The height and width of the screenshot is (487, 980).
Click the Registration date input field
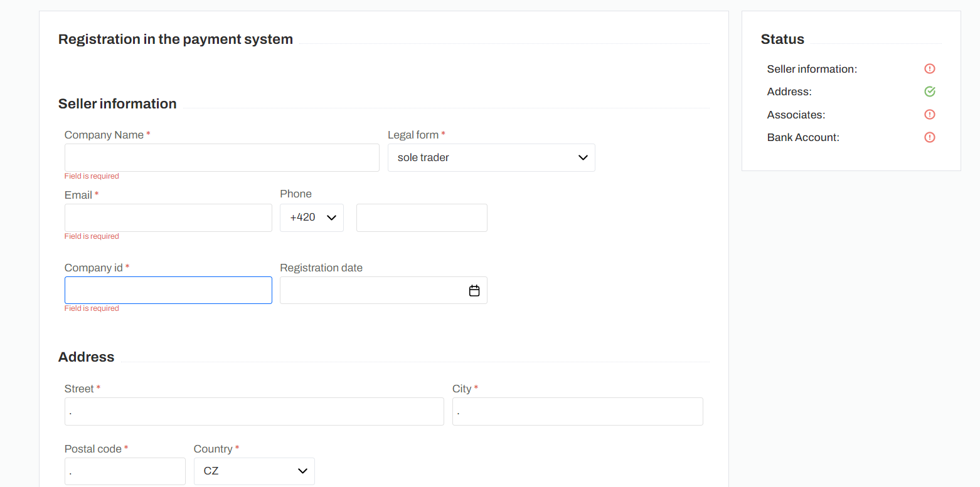click(383, 290)
